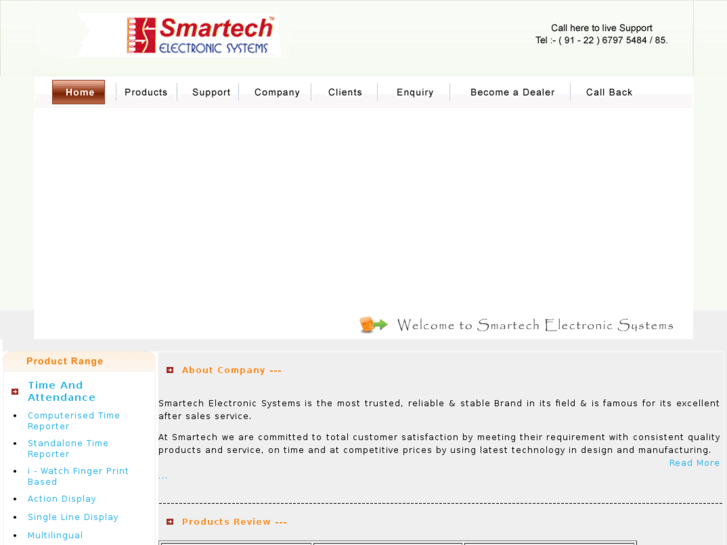Select the Call Back menu item
The width and height of the screenshot is (727, 545).
click(609, 92)
